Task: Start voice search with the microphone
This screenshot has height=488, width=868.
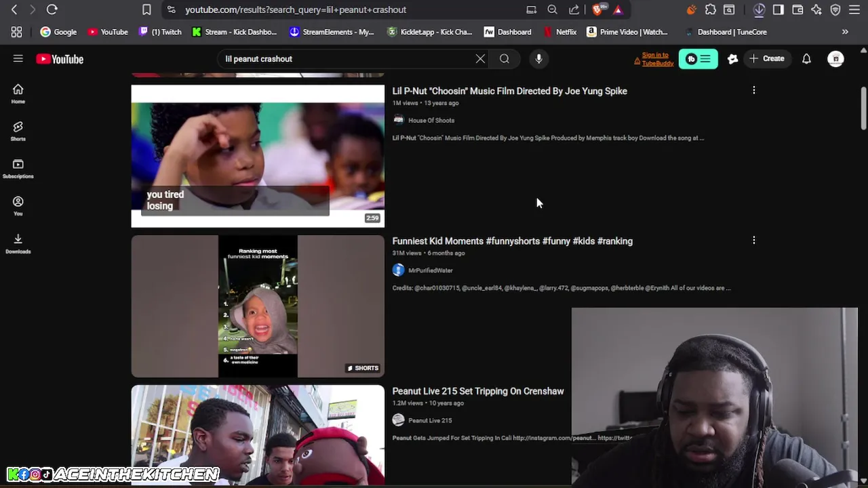Action: coord(538,59)
